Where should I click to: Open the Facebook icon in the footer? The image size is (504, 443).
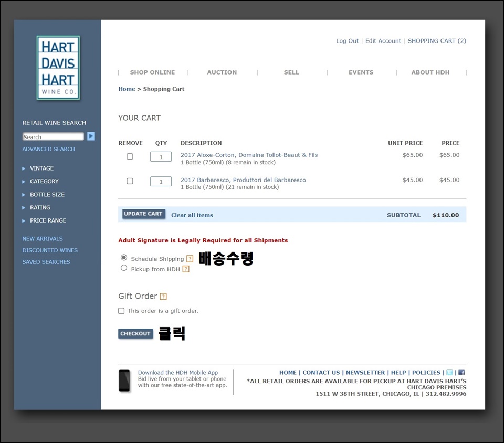[x=461, y=372]
